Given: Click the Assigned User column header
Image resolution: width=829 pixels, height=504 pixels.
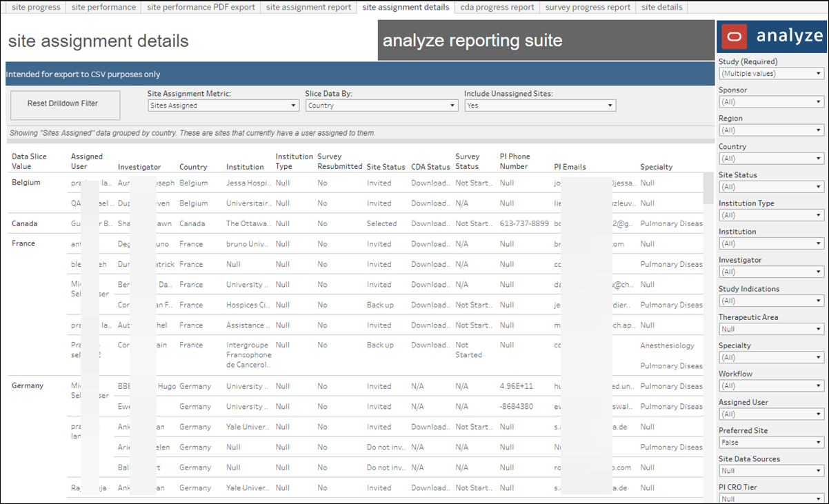Looking at the screenshot, I should 87,161.
